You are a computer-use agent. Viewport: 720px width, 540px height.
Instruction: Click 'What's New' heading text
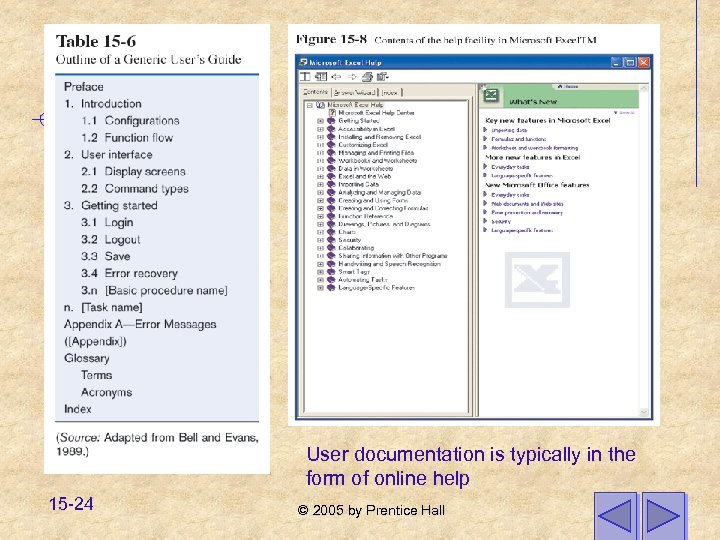click(533, 102)
